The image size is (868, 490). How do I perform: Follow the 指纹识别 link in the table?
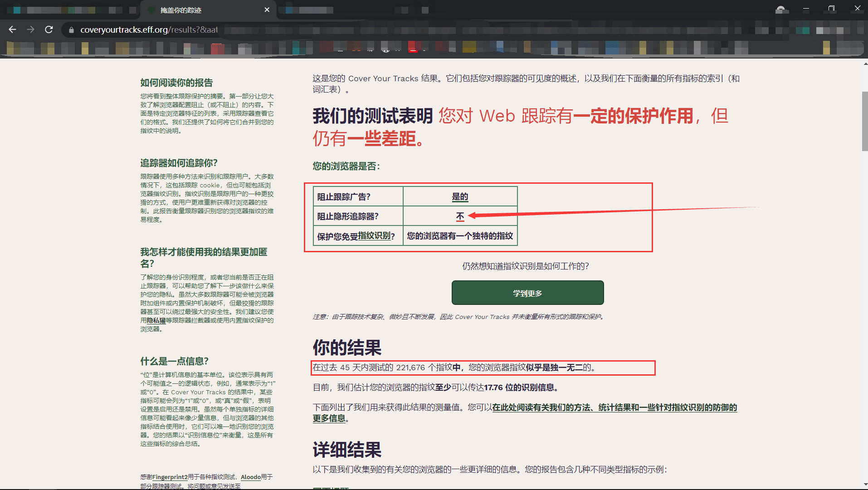pyautogui.click(x=374, y=236)
